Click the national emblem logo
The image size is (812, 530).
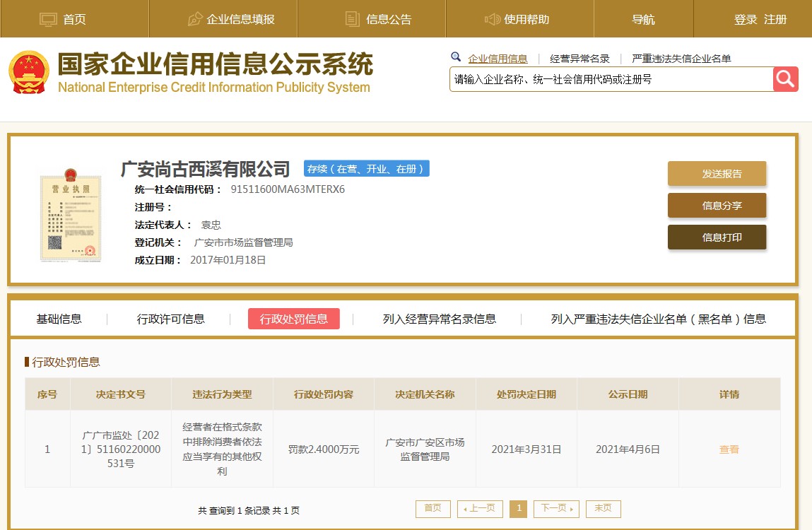point(29,73)
